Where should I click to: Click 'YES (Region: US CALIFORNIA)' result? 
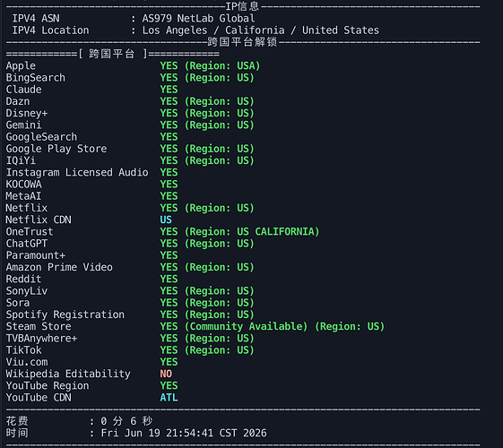[239, 232]
